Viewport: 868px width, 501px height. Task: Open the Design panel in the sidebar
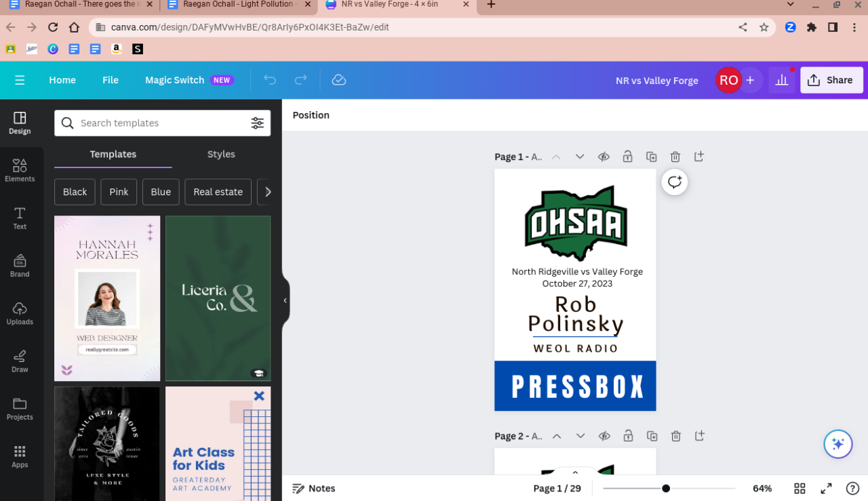coord(20,123)
